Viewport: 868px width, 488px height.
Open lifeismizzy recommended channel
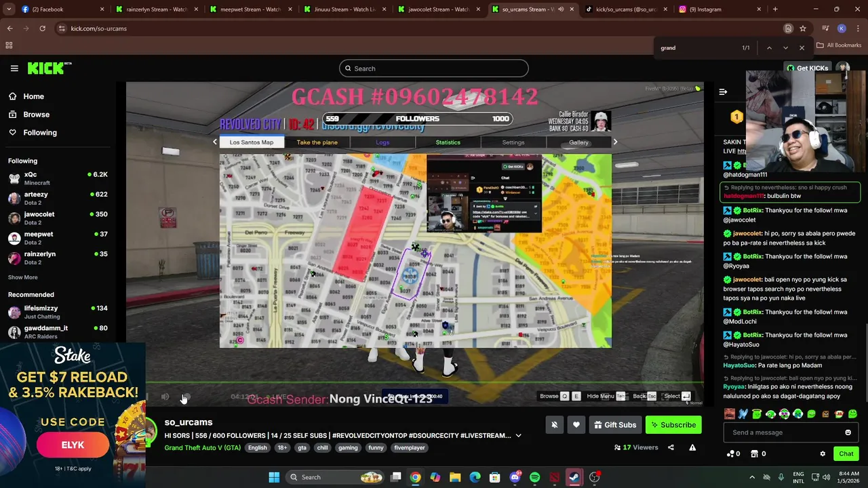58,312
